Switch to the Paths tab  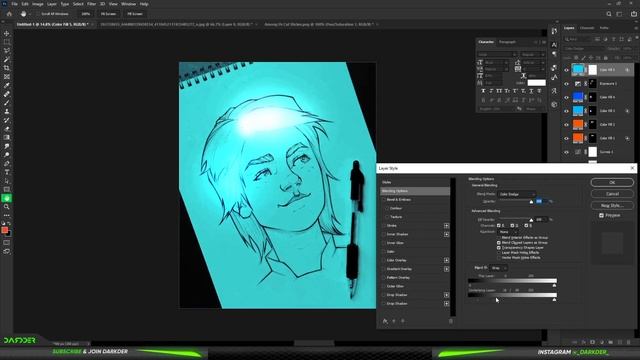tap(604, 28)
